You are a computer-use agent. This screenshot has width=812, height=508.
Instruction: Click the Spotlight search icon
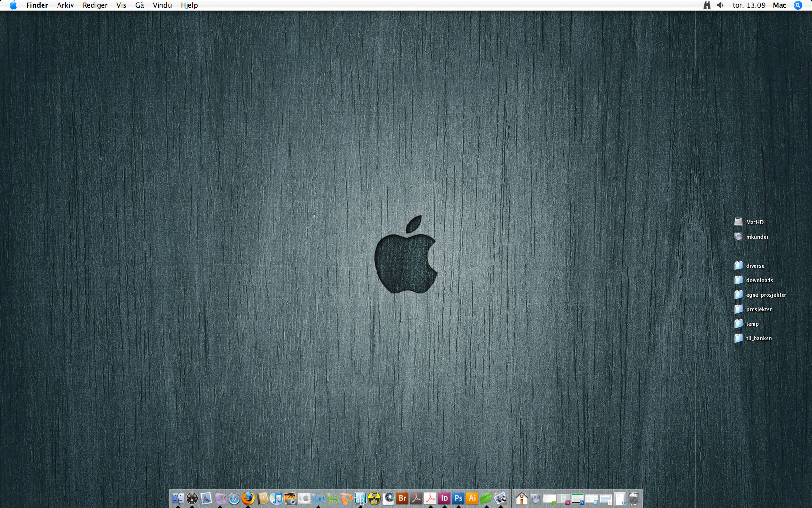point(798,5)
